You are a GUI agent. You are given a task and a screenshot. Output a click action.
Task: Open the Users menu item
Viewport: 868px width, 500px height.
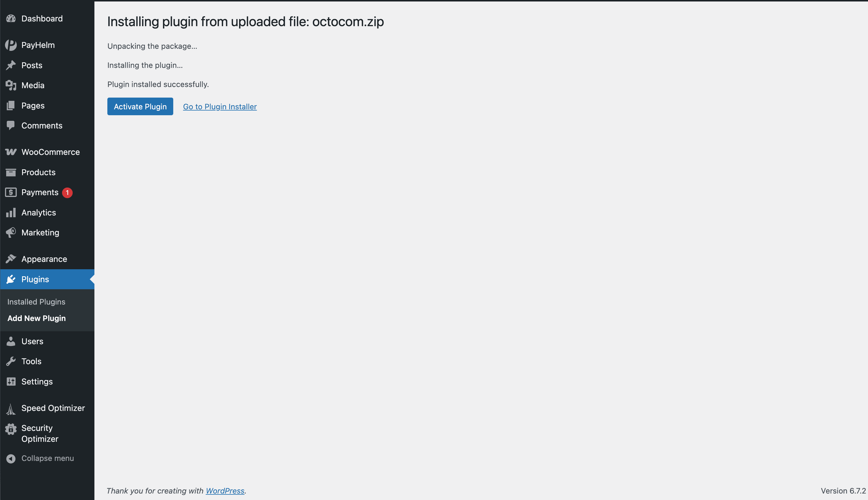[x=32, y=341]
